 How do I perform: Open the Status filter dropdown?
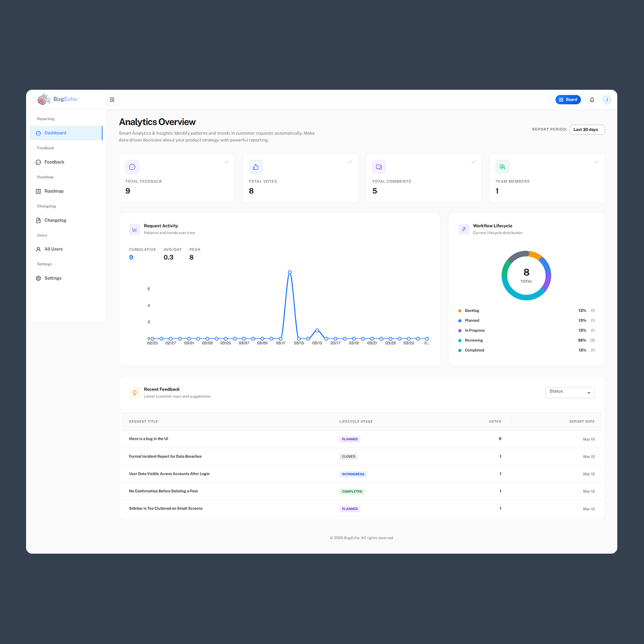point(569,392)
